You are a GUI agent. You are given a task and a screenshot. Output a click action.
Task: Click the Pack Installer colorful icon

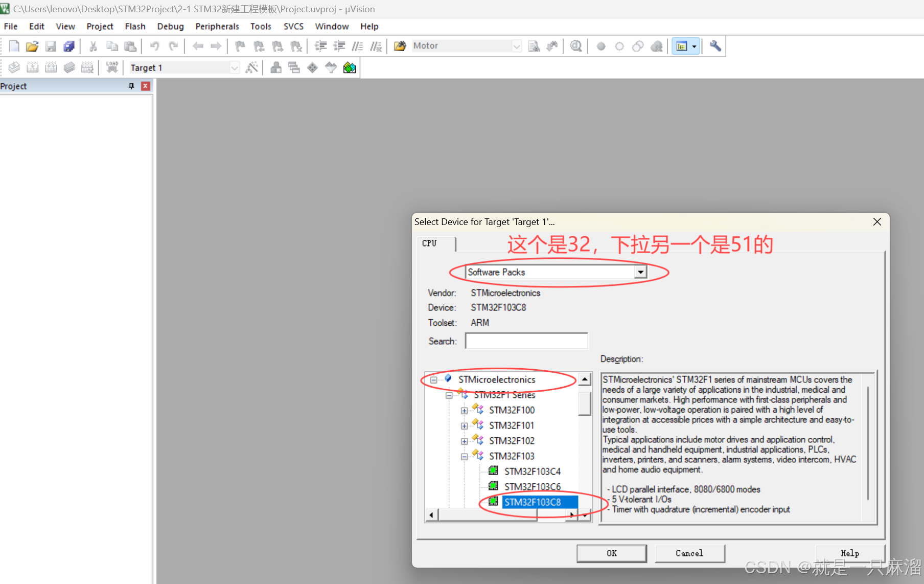coord(350,68)
